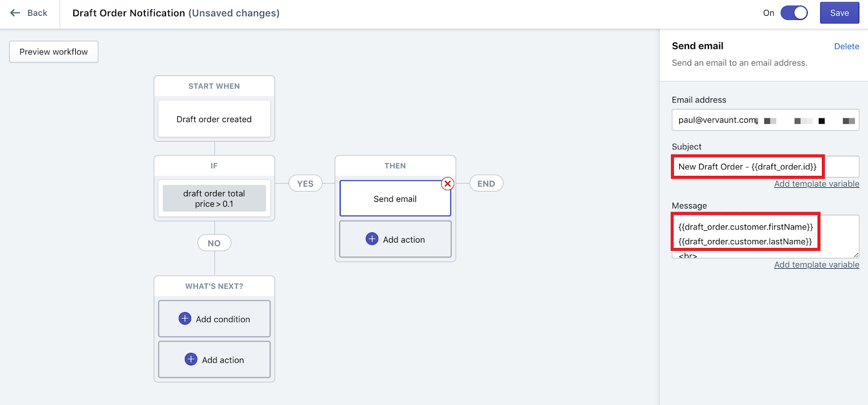The image size is (868, 405).
Task: Focus the Email address field
Action: point(765,120)
